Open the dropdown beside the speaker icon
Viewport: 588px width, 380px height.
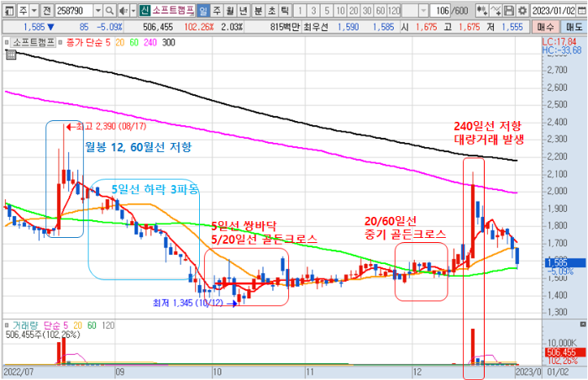pyautogui.click(x=133, y=11)
